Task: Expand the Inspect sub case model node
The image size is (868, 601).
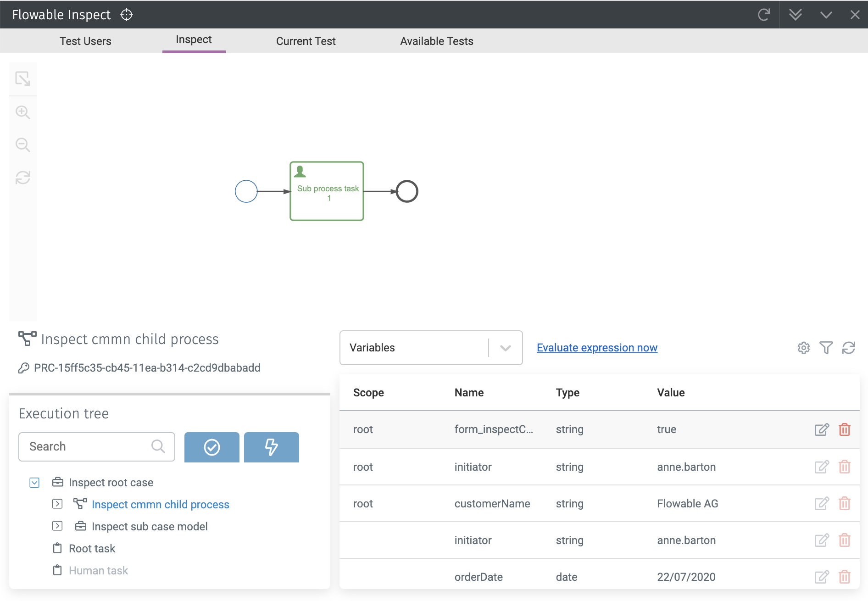Action: coord(57,526)
